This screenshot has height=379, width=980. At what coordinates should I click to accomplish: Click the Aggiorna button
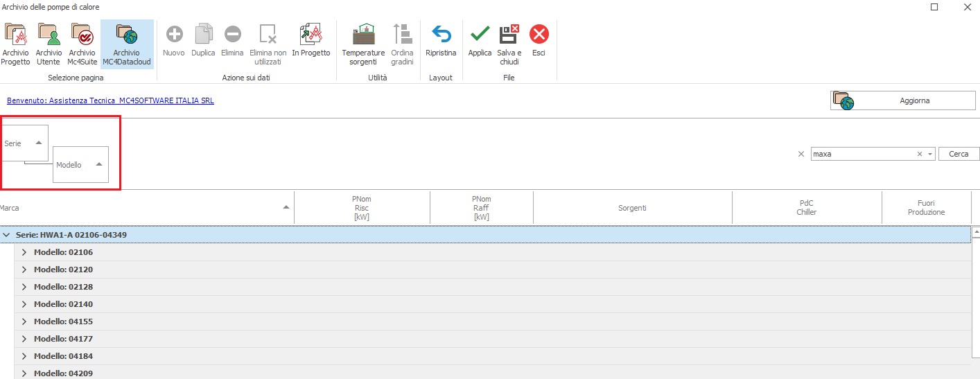tap(902, 100)
